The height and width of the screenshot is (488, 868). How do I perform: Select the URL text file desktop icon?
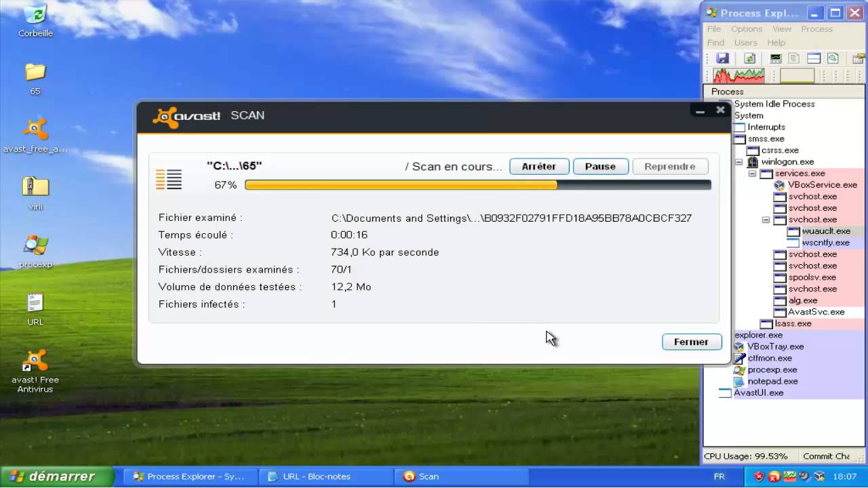(x=35, y=309)
